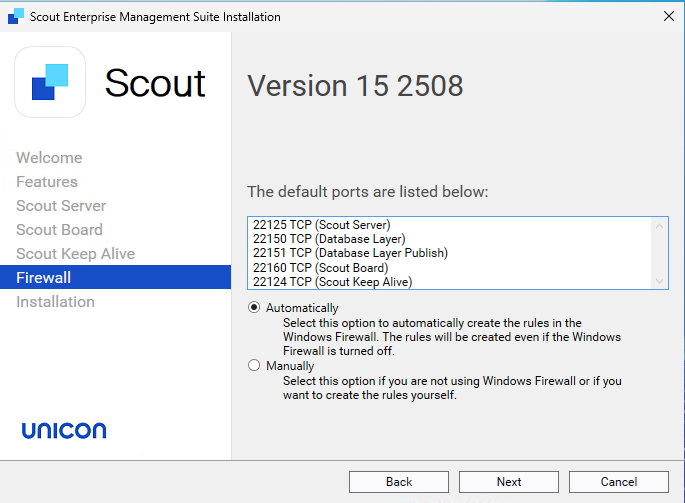
Task: Open the Scout Keep Alive step
Action: [75, 254]
